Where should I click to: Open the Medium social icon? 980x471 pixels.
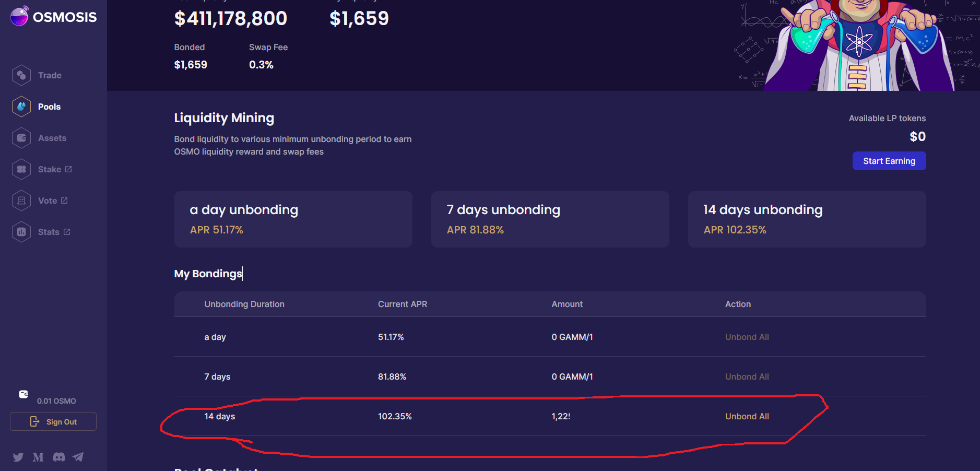38,457
